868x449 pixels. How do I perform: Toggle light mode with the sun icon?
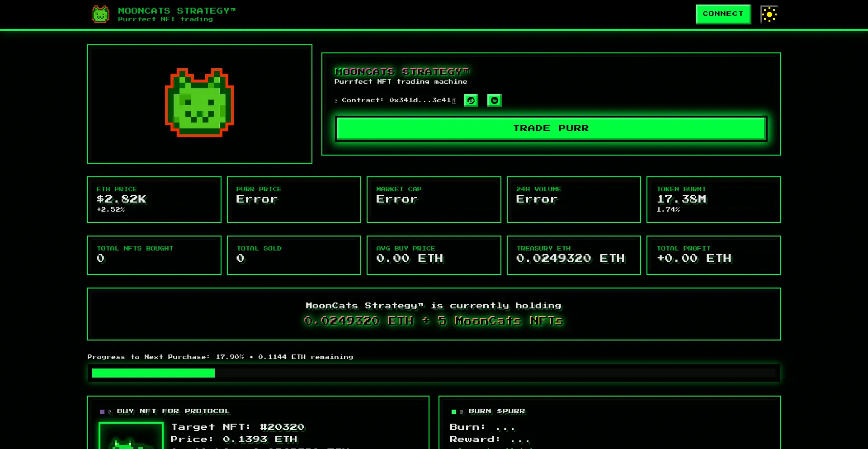click(769, 14)
